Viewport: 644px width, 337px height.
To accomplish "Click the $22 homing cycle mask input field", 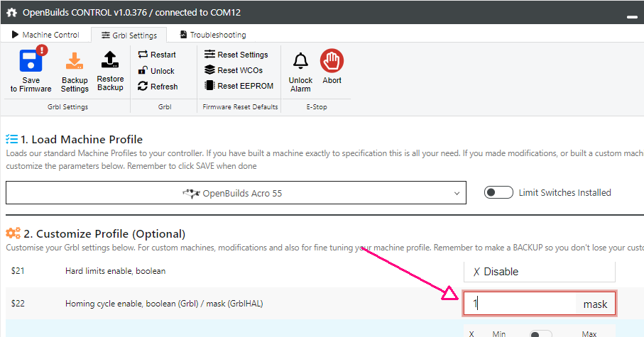I will coord(523,304).
